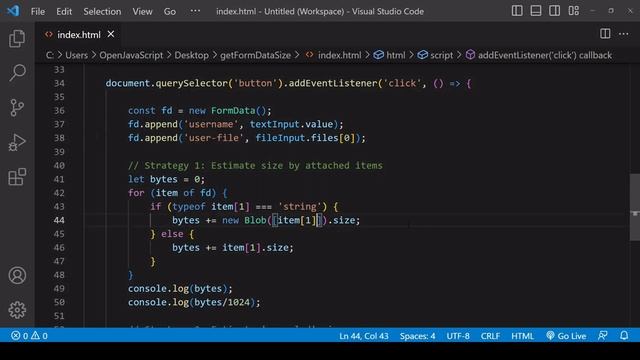Open Customize Layout icon

(x=573, y=11)
